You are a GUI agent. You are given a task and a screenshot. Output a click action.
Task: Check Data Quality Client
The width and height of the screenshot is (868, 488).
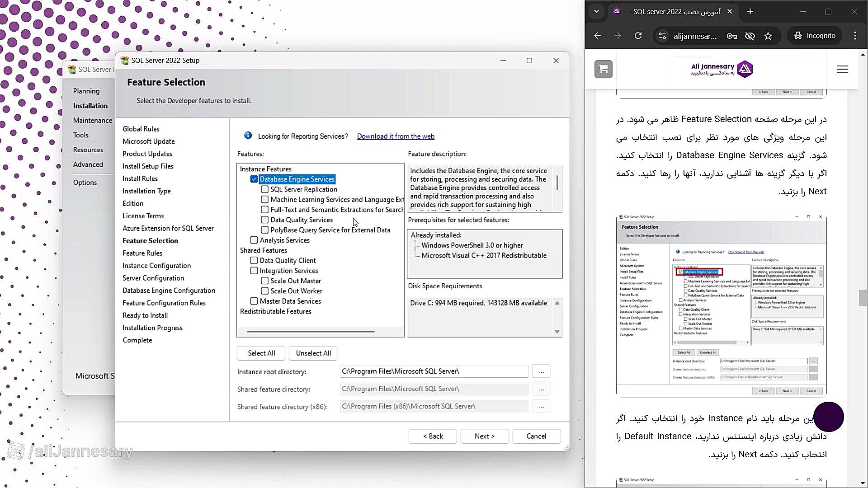(254, 261)
